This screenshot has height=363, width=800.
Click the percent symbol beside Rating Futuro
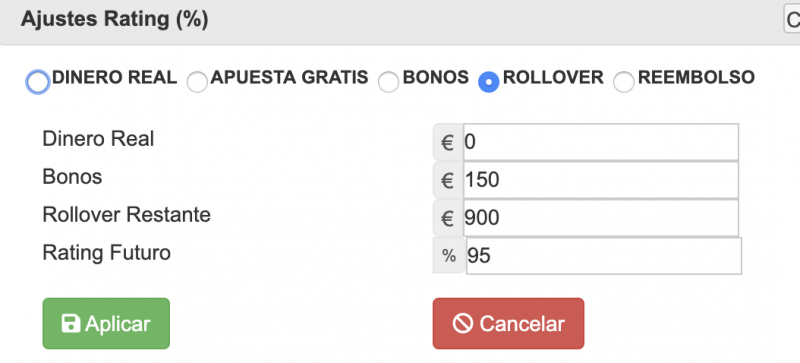449,256
